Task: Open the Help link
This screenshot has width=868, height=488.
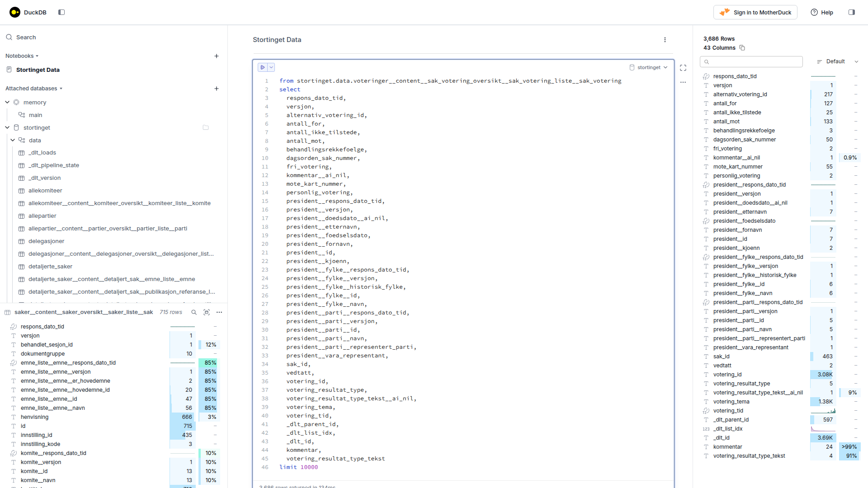Action: (x=822, y=12)
